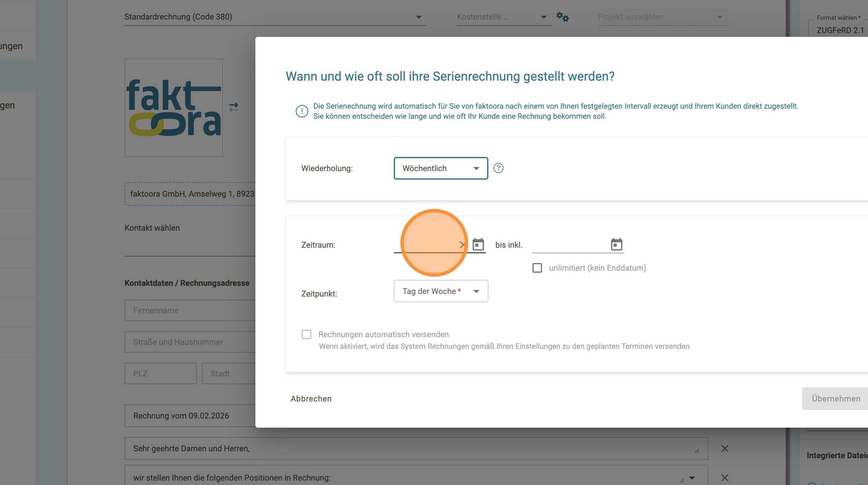This screenshot has width=868, height=485.
Task: Click the cost center settings gears icon
Action: pyautogui.click(x=562, y=17)
